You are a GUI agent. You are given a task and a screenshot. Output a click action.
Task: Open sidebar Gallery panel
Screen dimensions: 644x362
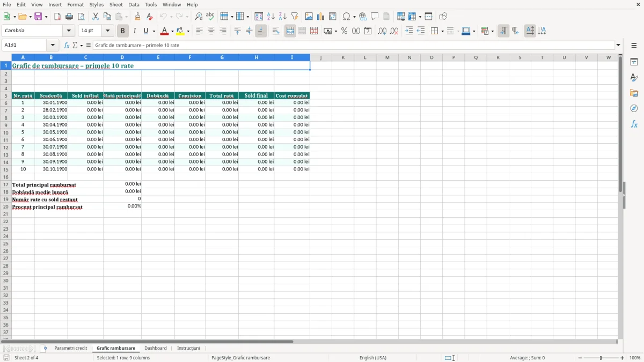[634, 93]
